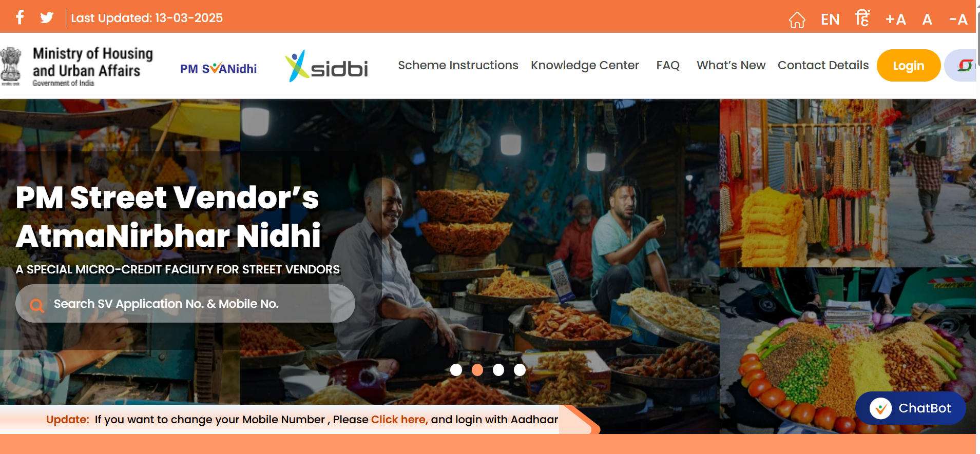The width and height of the screenshot is (980, 454).
Task: Launch the ChatBot assistant
Action: tap(910, 408)
